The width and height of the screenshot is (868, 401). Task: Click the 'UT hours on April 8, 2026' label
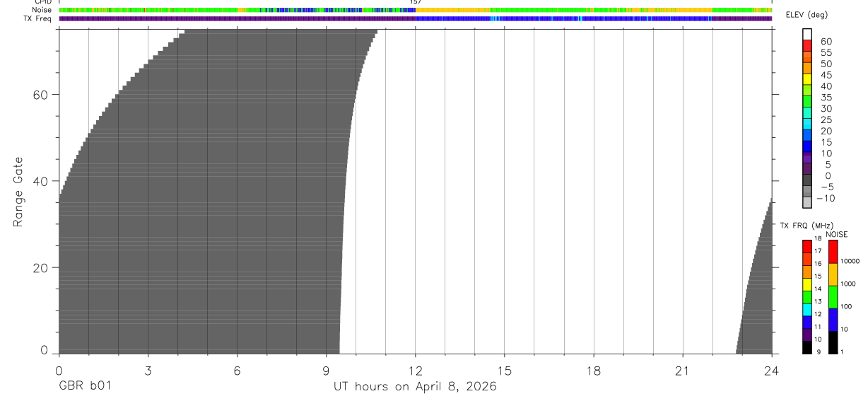415,387
